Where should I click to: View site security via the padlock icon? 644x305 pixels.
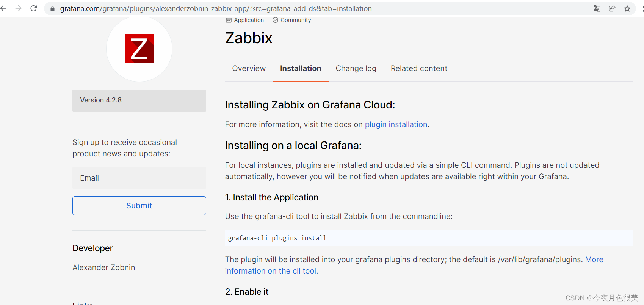point(53,9)
